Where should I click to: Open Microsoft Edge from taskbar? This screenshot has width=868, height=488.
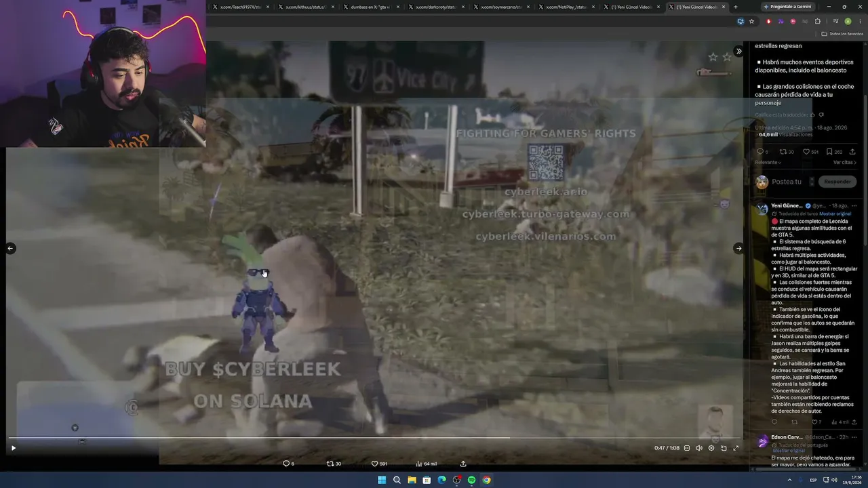click(x=441, y=480)
